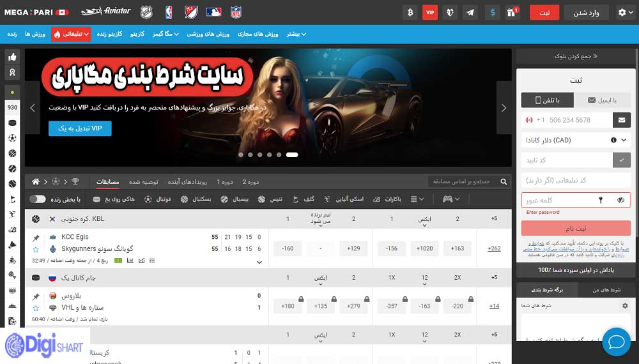This screenshot has width=639, height=364.
Task: Open the MLB league icon
Action: 213,12
